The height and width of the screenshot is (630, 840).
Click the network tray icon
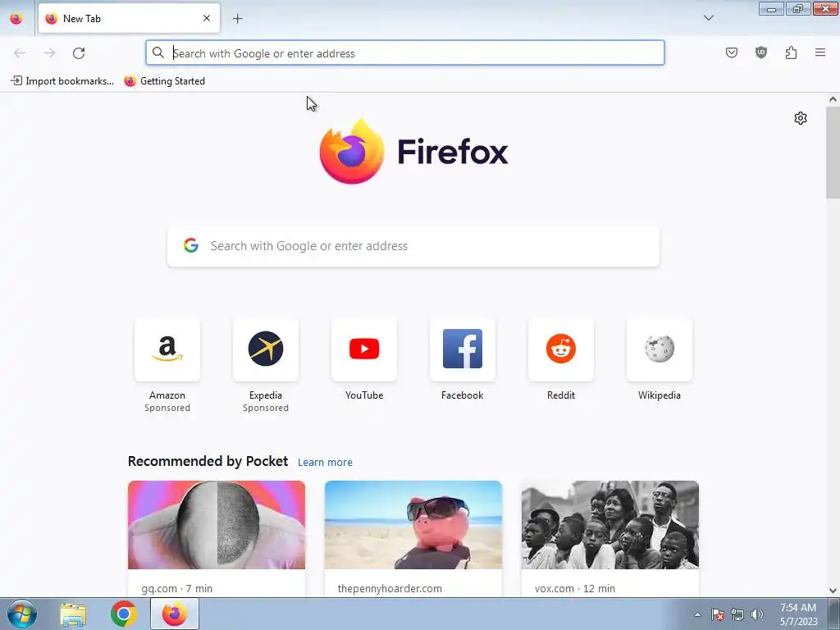737,614
